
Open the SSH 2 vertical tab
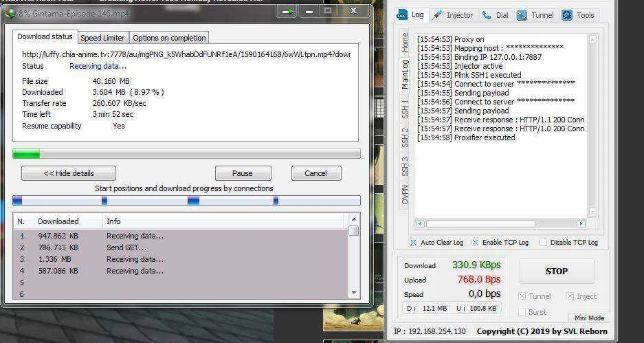tap(405, 137)
